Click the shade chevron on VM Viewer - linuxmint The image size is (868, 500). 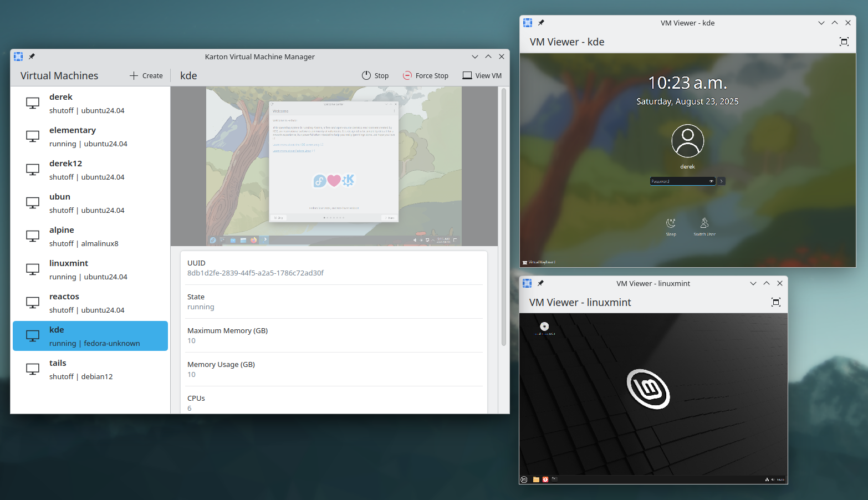click(x=753, y=283)
